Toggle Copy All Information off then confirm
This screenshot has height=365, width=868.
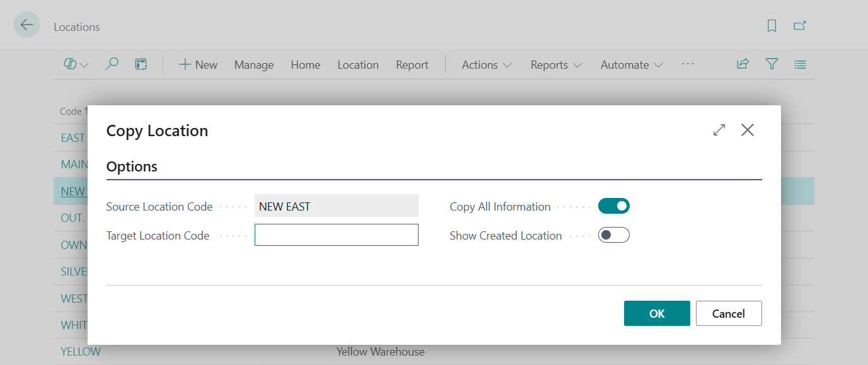coord(613,206)
